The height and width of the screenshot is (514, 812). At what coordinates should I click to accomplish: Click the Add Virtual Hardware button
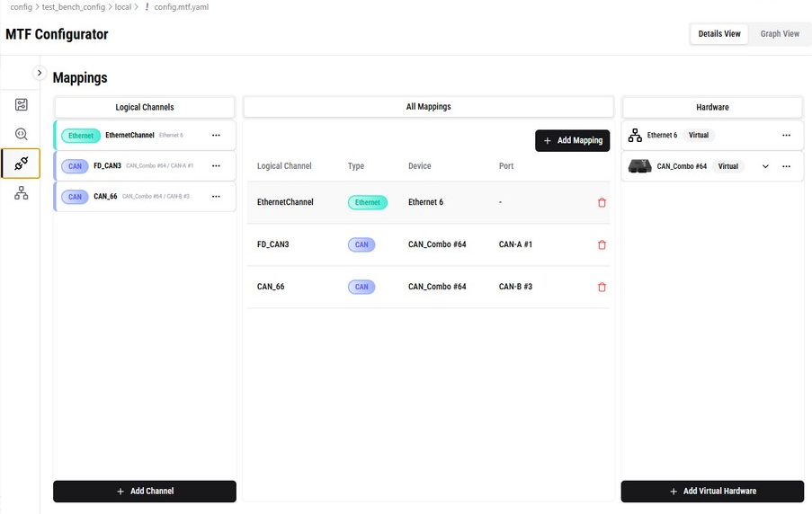coord(712,492)
